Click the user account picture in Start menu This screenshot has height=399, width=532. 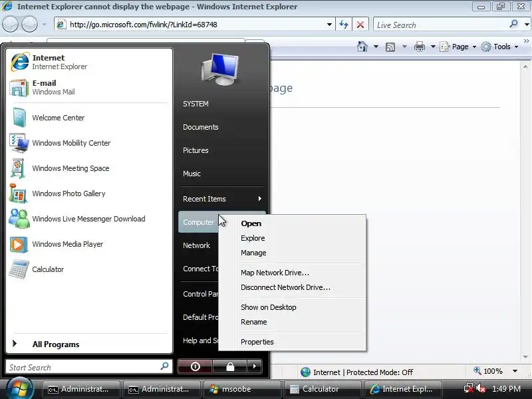220,70
